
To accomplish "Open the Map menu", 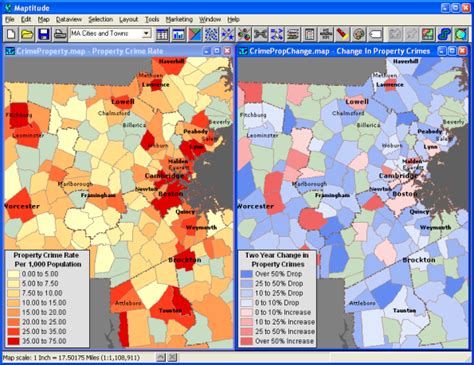I will [x=44, y=19].
